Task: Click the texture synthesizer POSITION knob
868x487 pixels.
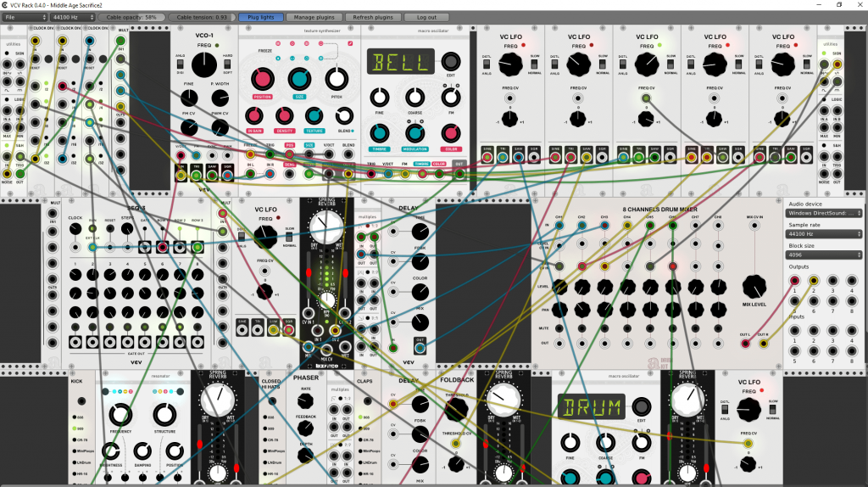Action: 263,79
